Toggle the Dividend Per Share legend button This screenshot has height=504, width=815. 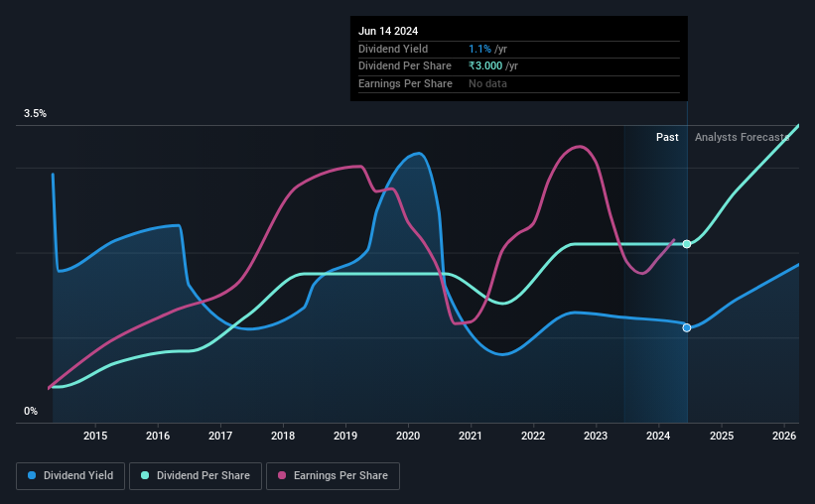click(196, 476)
